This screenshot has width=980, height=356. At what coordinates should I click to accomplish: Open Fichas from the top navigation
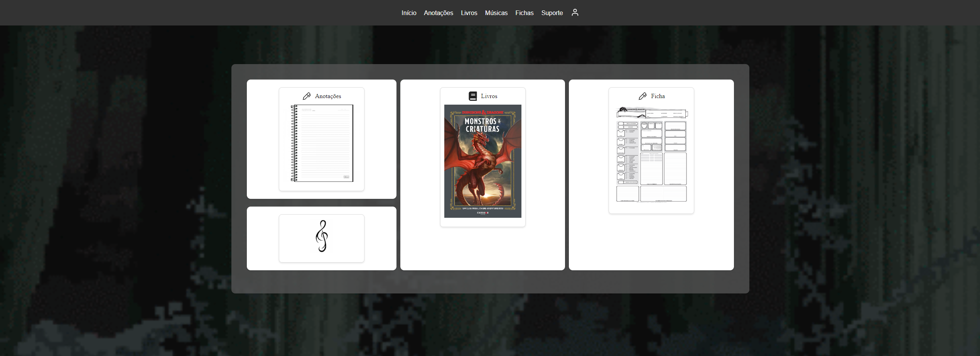click(x=524, y=13)
